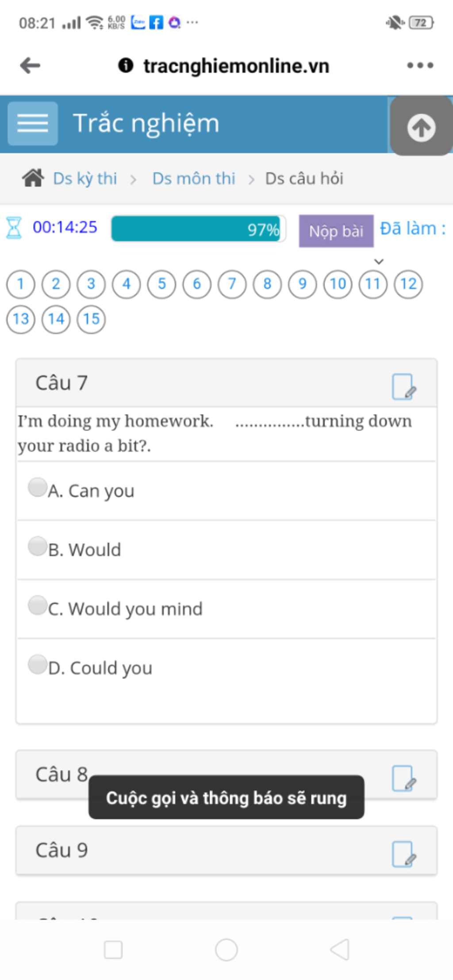Image resolution: width=453 pixels, height=980 pixels.
Task: Open the note icon for Câu 7
Action: (x=404, y=387)
